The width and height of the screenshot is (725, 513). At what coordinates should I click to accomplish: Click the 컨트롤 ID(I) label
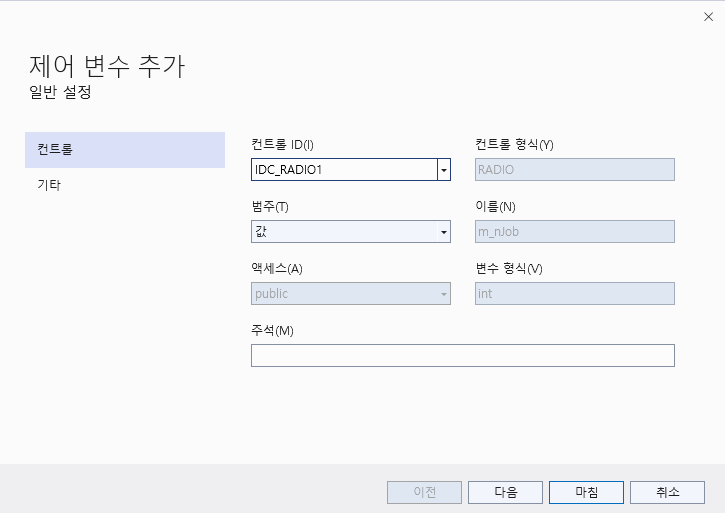tap(282, 145)
